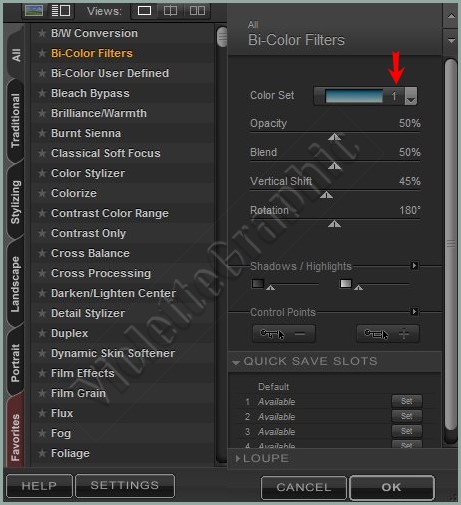Viewport: 461px width, 505px height.
Task: Expand the Loupe section
Action: pos(237,459)
